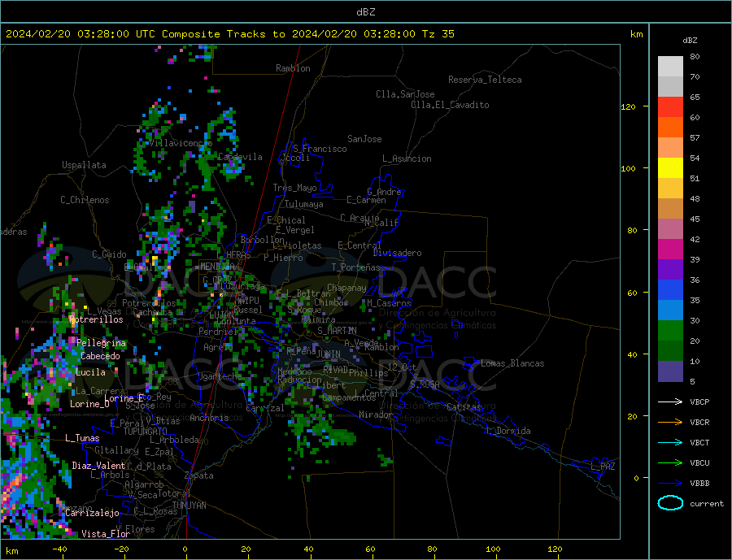Click the 'Cabecedo' map label

[100, 356]
